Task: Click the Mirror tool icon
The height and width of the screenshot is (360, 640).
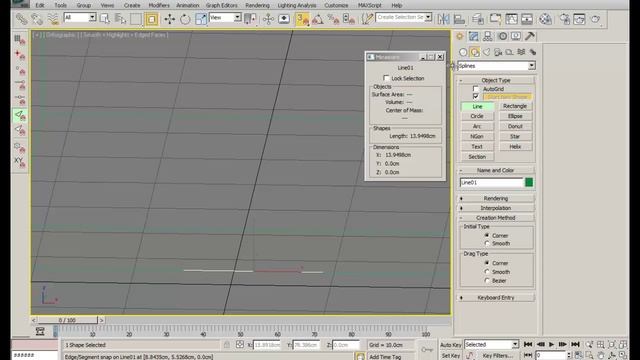Action: [443, 19]
